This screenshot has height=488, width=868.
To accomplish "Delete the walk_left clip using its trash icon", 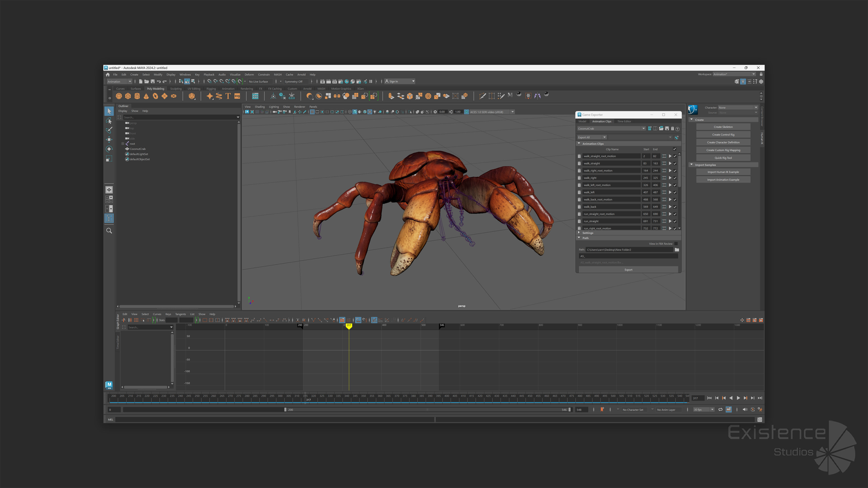I will [x=579, y=192].
